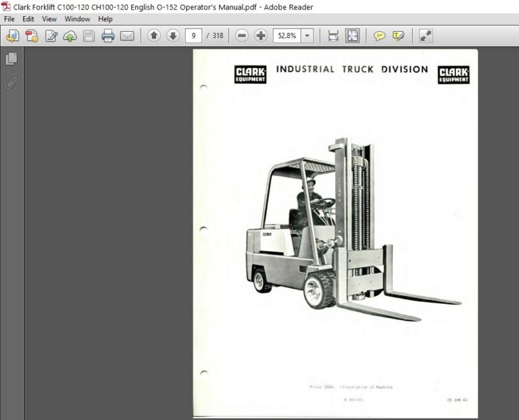Go to previous page with up arrow
519x420 pixels.
(x=154, y=35)
